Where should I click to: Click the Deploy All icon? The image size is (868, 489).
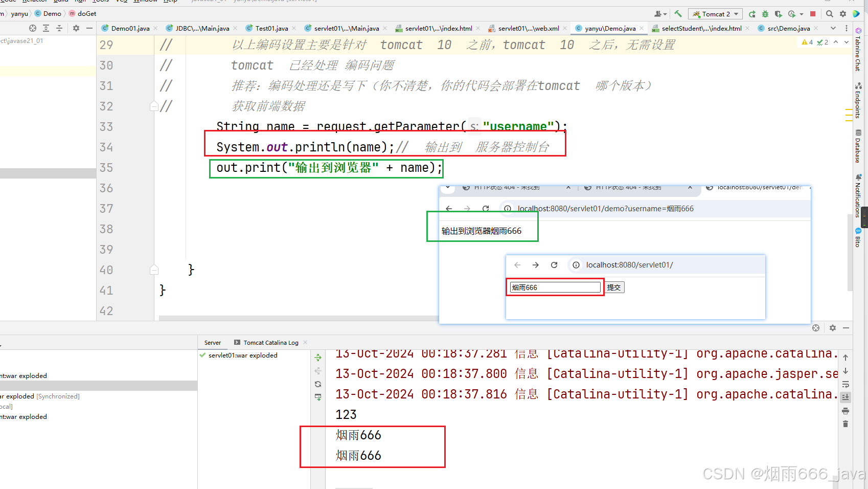pos(318,358)
